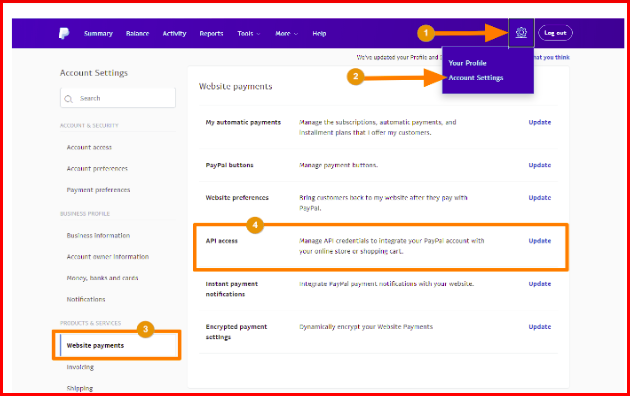Expand the Tools dropdown menu
Image resolution: width=630 pixels, height=397 pixels.
tap(249, 33)
